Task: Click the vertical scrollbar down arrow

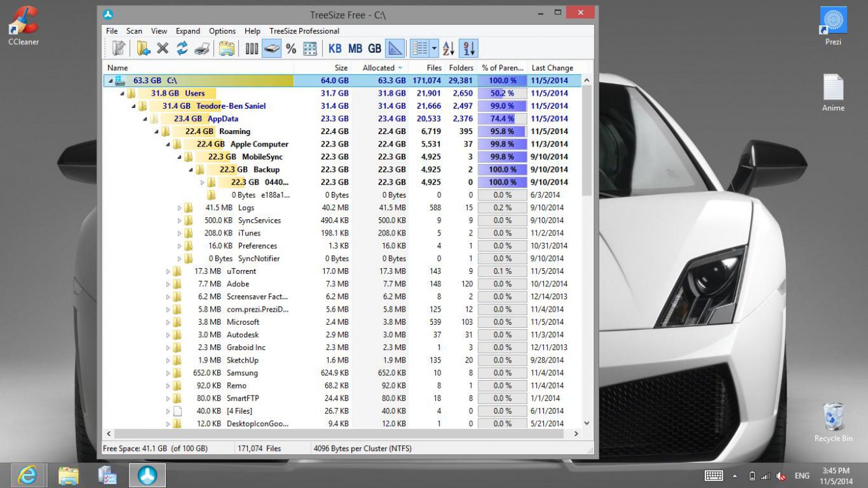Action: [587, 423]
